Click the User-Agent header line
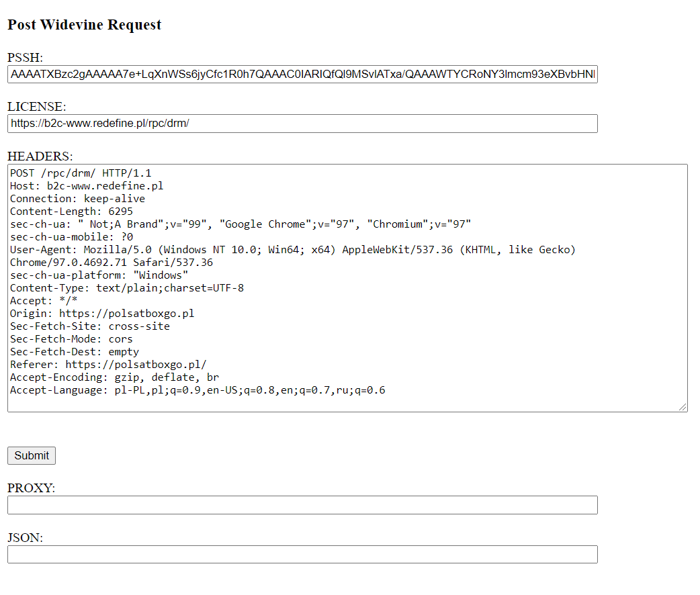This screenshot has height=595, width=700. (292, 250)
